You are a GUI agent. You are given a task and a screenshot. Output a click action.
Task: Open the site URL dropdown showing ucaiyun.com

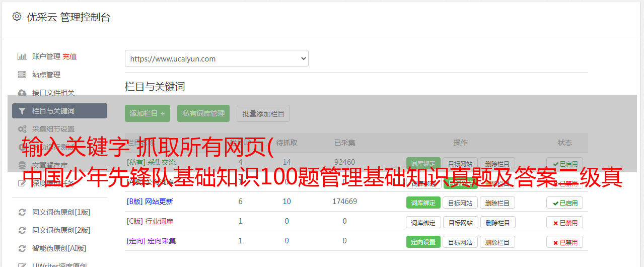pos(217,58)
